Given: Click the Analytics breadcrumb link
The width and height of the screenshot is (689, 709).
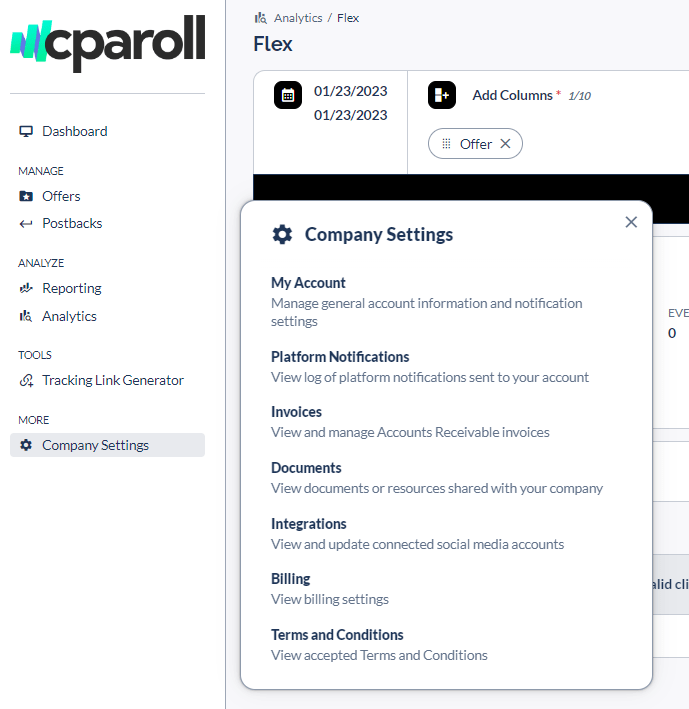Looking at the screenshot, I should [x=298, y=18].
